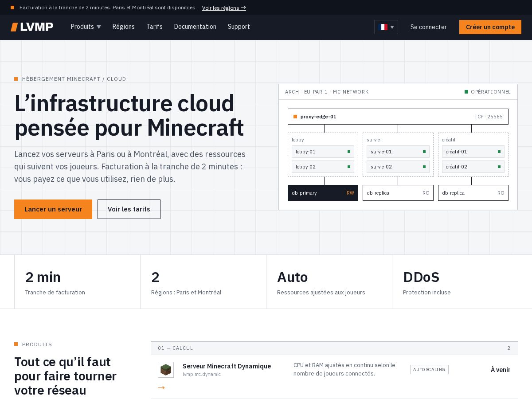Screen dimensions: 532x399
Task: Click the LVMP logo
Action: coord(32,27)
